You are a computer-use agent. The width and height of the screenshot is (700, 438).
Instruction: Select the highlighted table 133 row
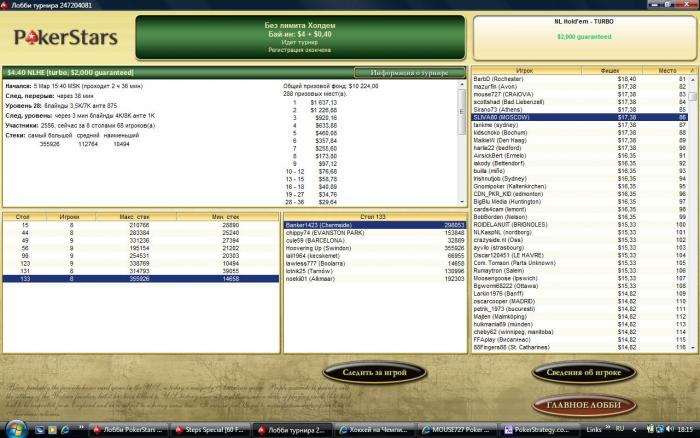pyautogui.click(x=141, y=279)
